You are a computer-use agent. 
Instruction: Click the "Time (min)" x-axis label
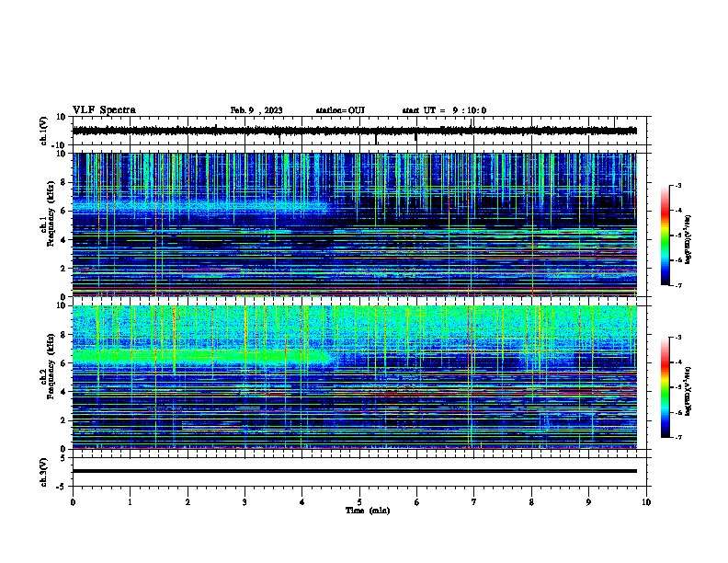click(x=368, y=511)
